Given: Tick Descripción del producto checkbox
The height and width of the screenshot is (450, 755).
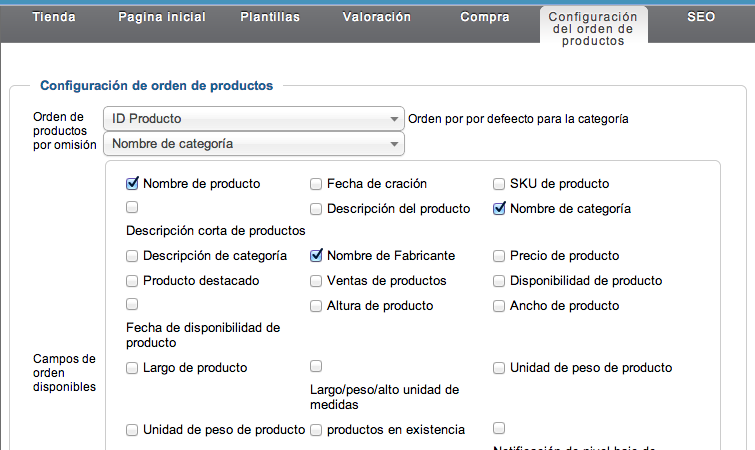Looking at the screenshot, I should click(316, 209).
